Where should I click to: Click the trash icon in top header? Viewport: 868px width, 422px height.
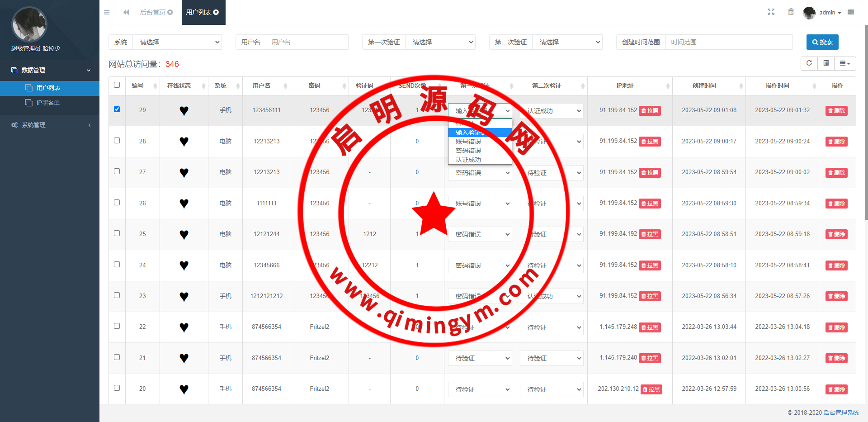click(791, 12)
